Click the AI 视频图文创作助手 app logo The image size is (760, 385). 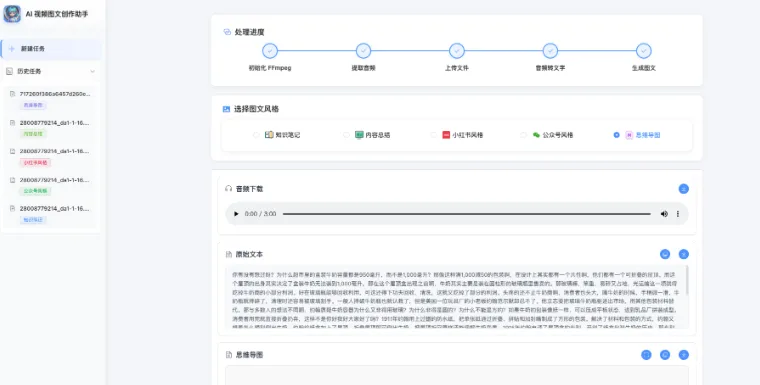(x=12, y=14)
